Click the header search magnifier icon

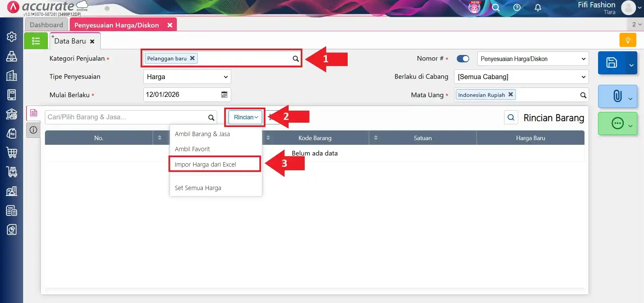pos(496,7)
